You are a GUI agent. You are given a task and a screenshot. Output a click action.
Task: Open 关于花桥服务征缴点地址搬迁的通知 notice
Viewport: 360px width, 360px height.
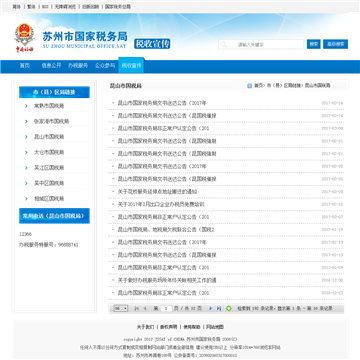pyautogui.click(x=157, y=192)
